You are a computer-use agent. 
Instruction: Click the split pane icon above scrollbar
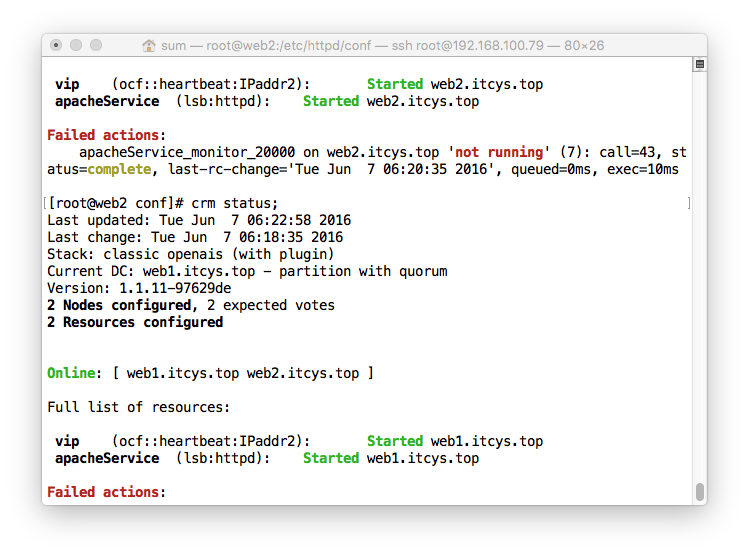click(700, 64)
